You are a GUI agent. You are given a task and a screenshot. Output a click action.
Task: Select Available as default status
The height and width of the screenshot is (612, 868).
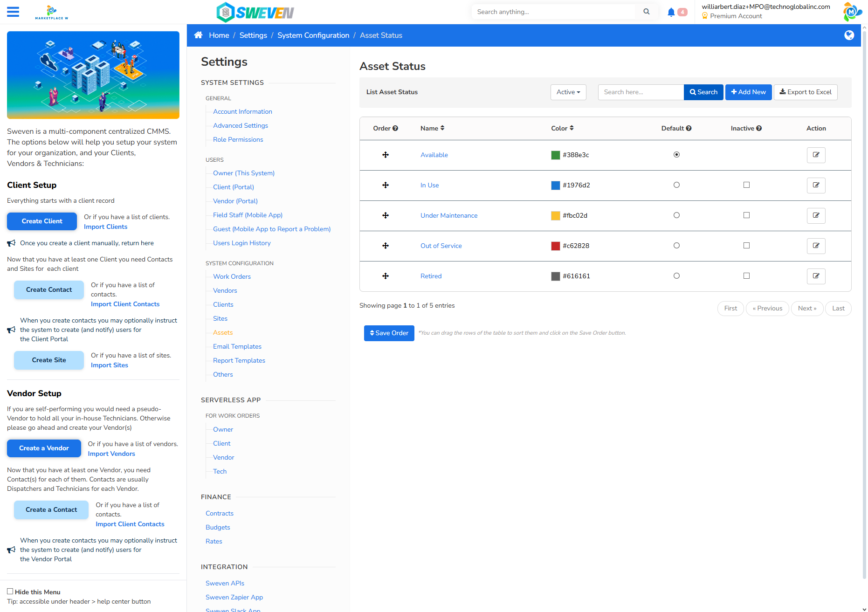tap(676, 155)
